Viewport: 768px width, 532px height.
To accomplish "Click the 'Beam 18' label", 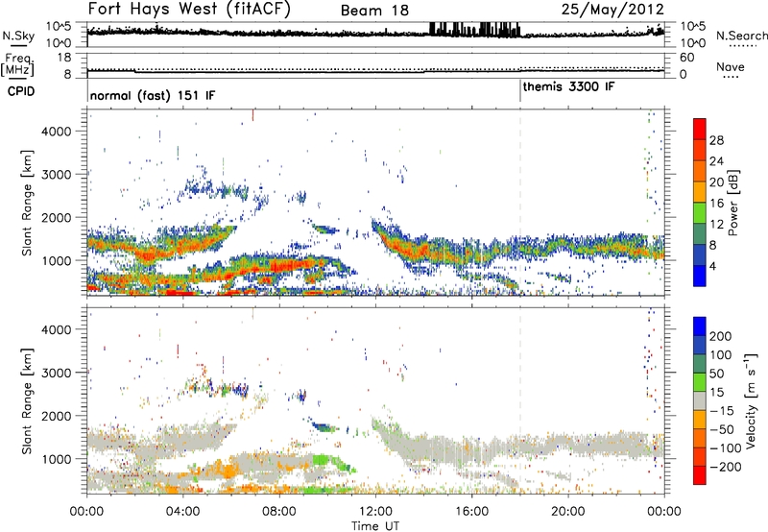I will tap(374, 11).
